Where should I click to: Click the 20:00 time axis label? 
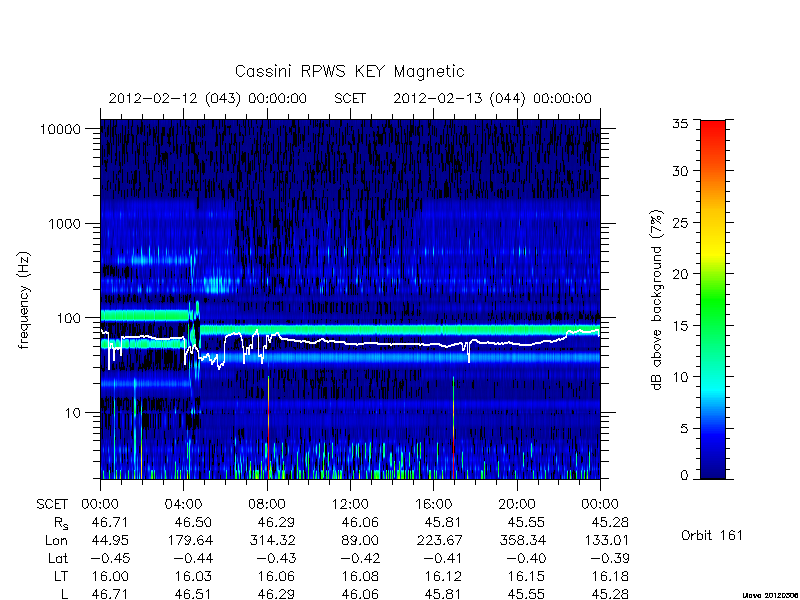[x=517, y=505]
